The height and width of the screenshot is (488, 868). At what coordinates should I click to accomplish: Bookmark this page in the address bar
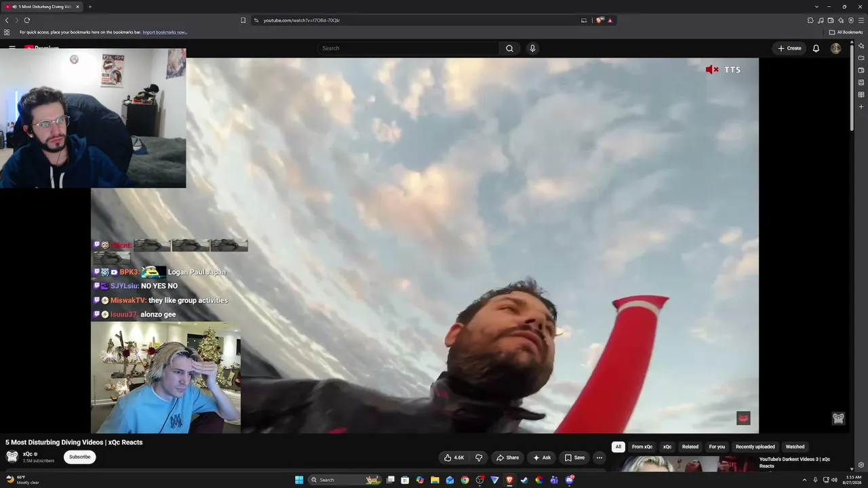243,20
